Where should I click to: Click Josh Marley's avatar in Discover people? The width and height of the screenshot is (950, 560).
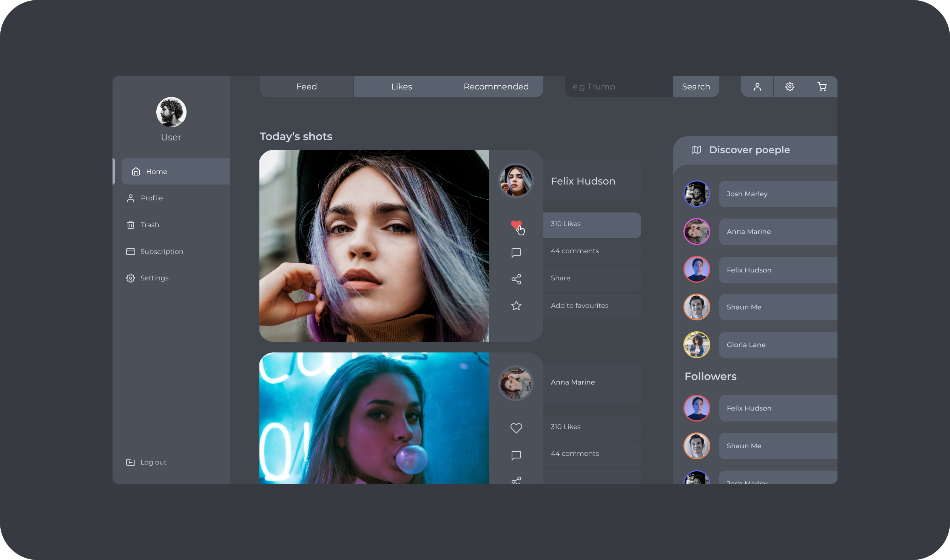click(x=697, y=194)
